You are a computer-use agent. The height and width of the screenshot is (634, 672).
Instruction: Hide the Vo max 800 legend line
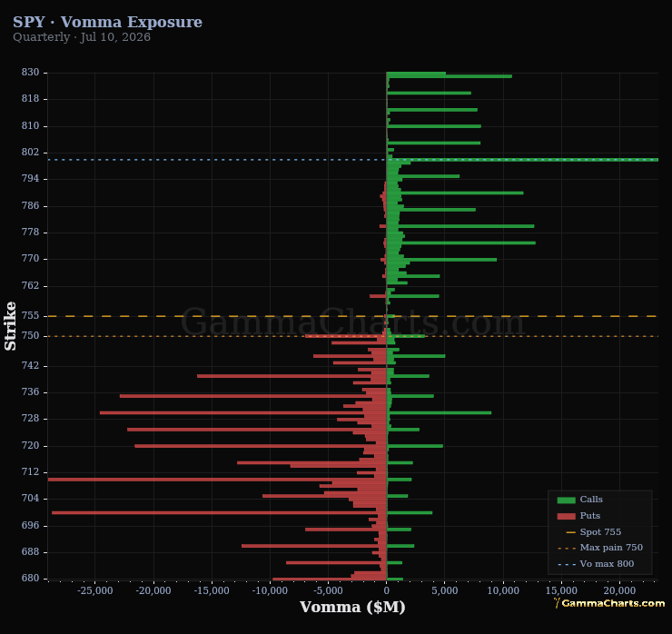596,564
